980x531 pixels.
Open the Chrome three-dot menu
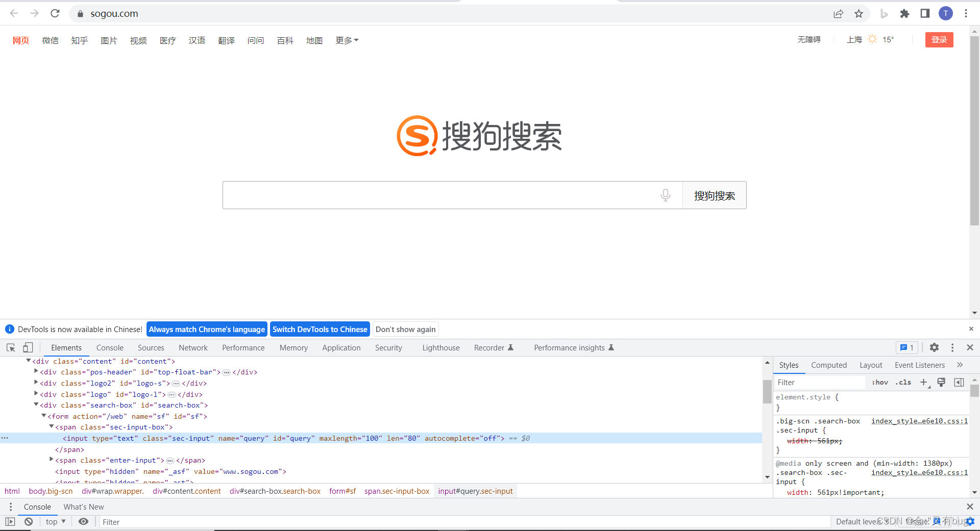coord(966,14)
